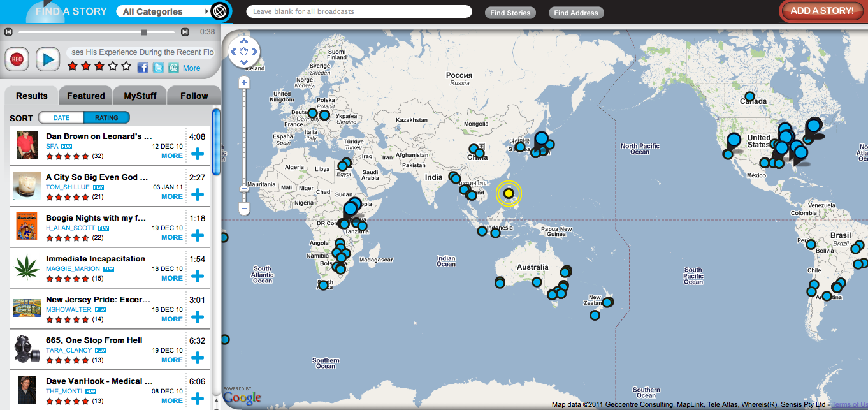Click the map zoom-in plus button
868x410 pixels.
244,83
